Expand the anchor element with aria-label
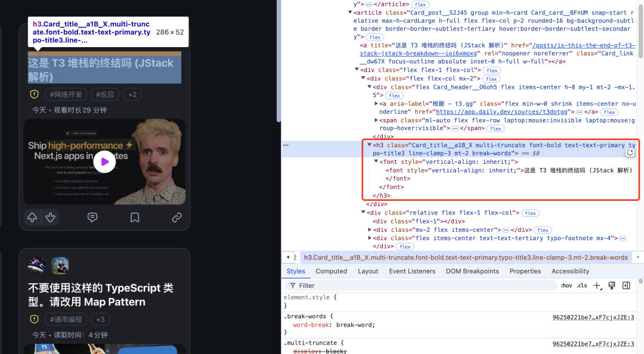Screen dimensions: 644x354 376,103
